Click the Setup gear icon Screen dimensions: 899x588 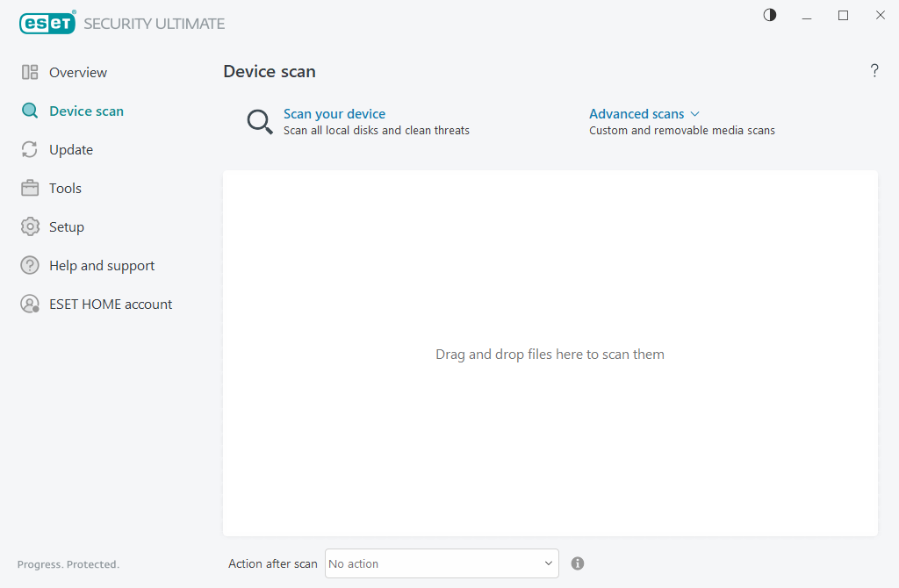(30, 227)
